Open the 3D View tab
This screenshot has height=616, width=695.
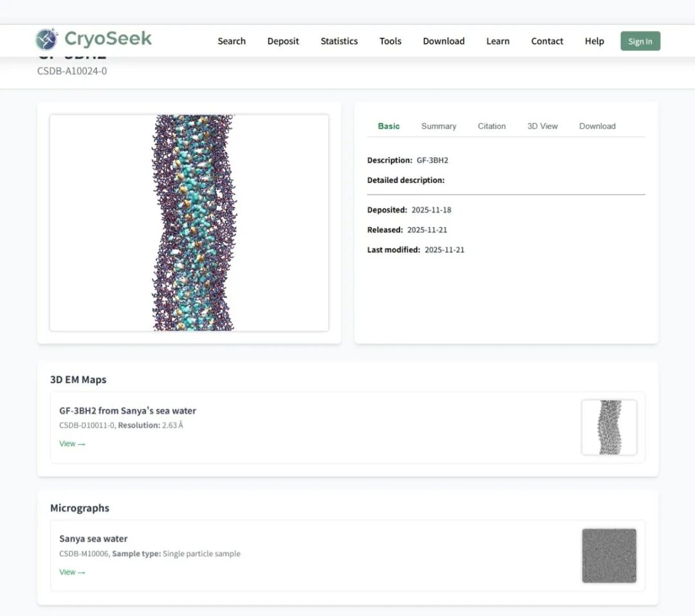point(542,126)
